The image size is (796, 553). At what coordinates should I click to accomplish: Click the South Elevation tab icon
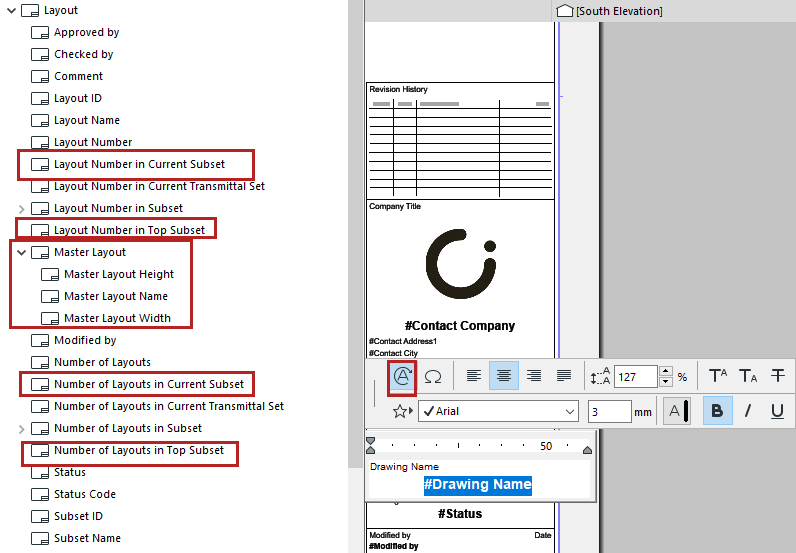pyautogui.click(x=565, y=11)
